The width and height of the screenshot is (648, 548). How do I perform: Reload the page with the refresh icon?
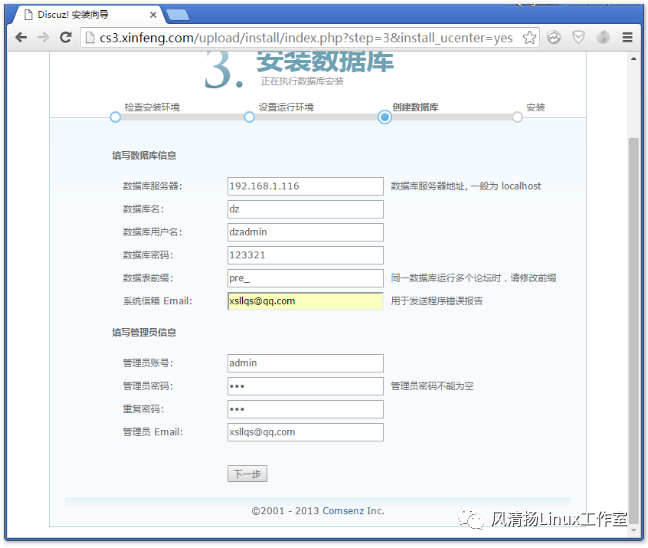click(x=65, y=38)
